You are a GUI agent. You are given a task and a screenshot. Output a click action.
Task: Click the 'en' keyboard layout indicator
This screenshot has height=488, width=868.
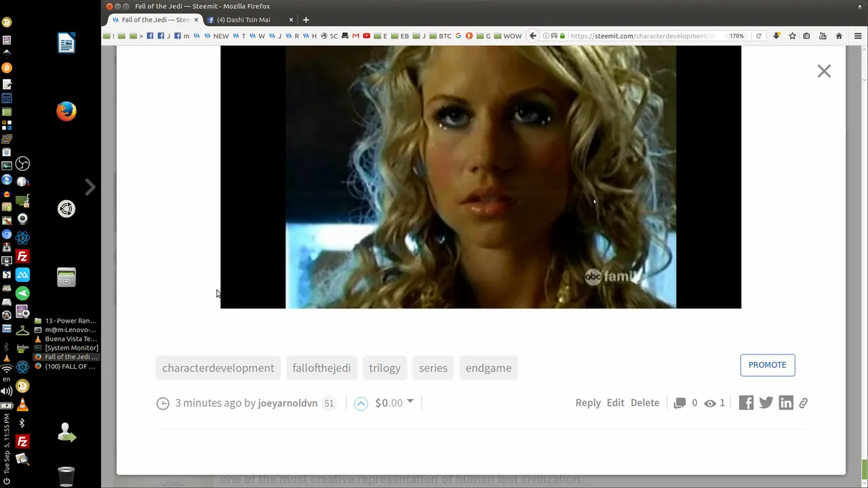[7, 380]
